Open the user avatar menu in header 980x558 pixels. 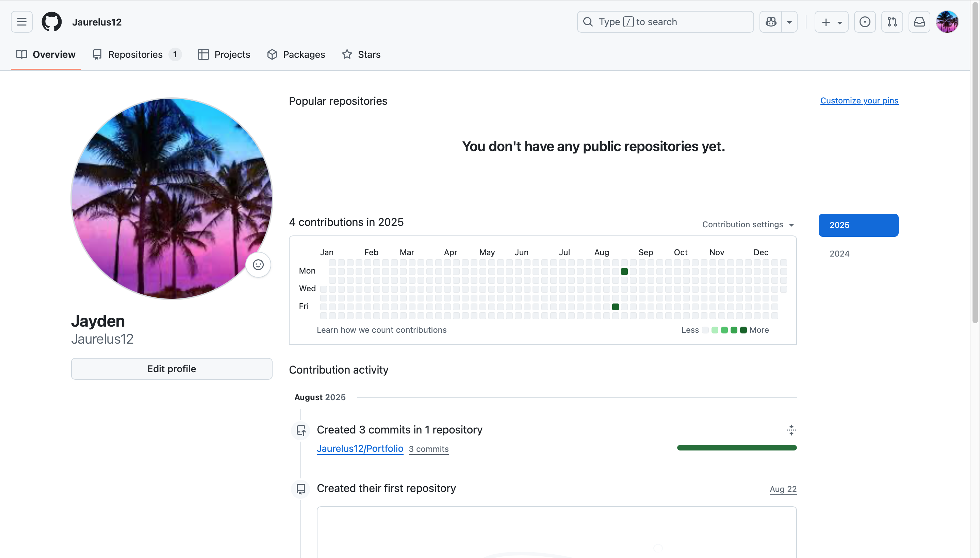pos(947,22)
